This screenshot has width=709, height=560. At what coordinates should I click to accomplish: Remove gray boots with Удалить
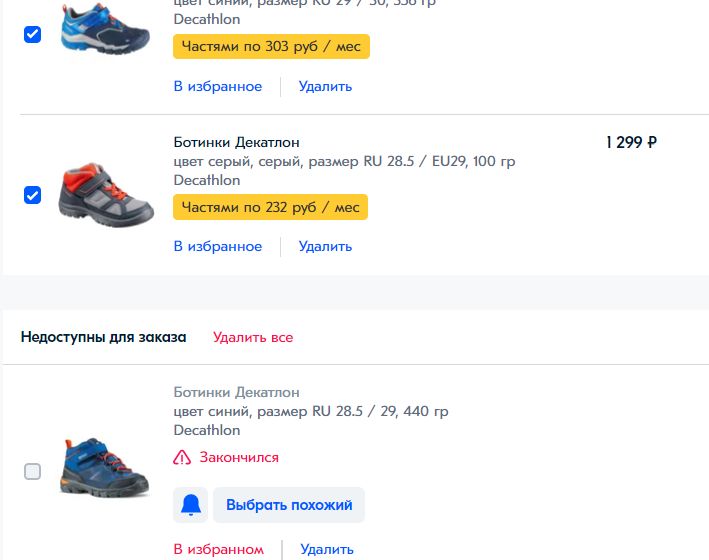325,246
